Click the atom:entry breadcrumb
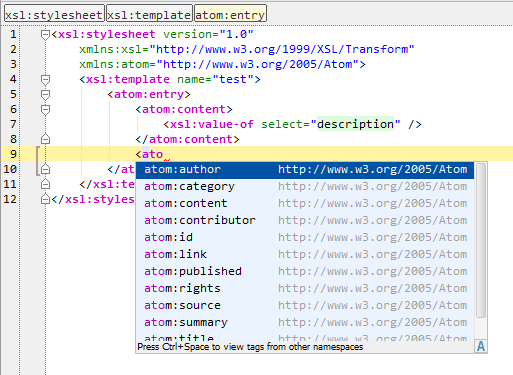The image size is (513, 375). tap(230, 13)
